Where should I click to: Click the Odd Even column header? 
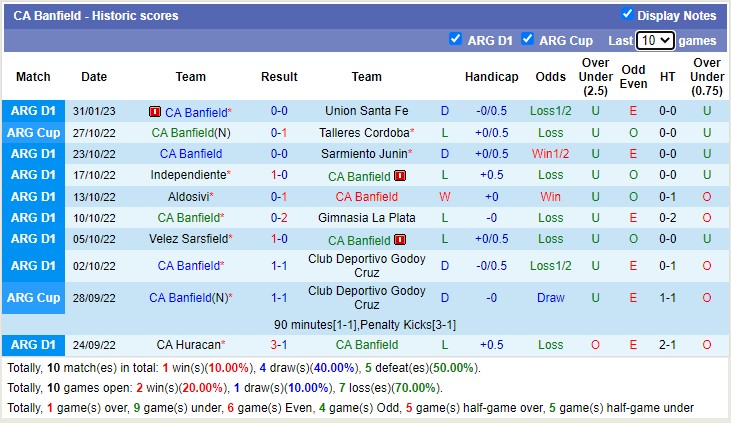pos(633,76)
